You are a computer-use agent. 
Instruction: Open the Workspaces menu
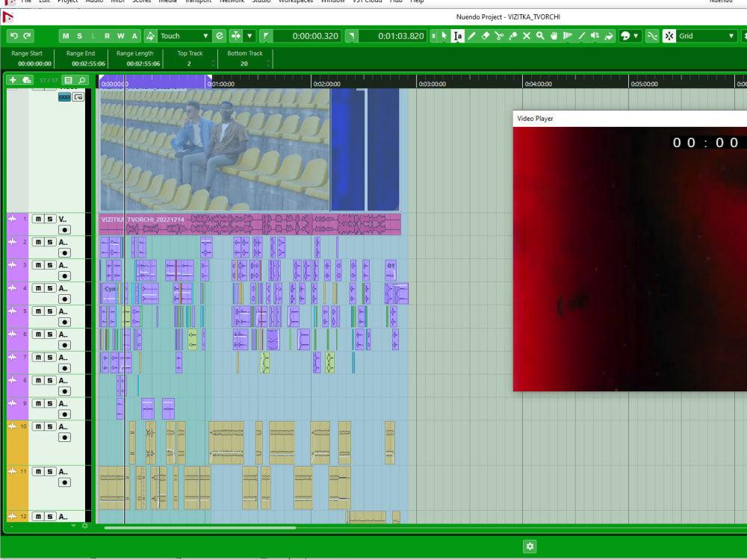tap(296, 1)
